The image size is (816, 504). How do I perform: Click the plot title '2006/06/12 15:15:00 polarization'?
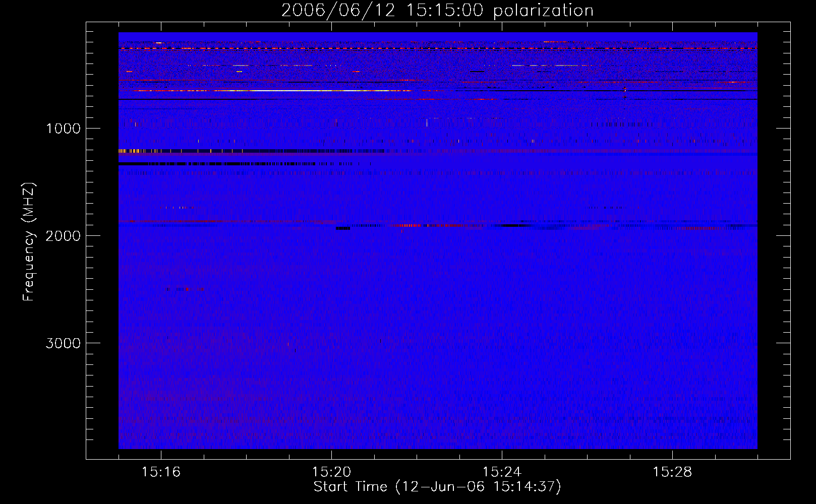[437, 11]
